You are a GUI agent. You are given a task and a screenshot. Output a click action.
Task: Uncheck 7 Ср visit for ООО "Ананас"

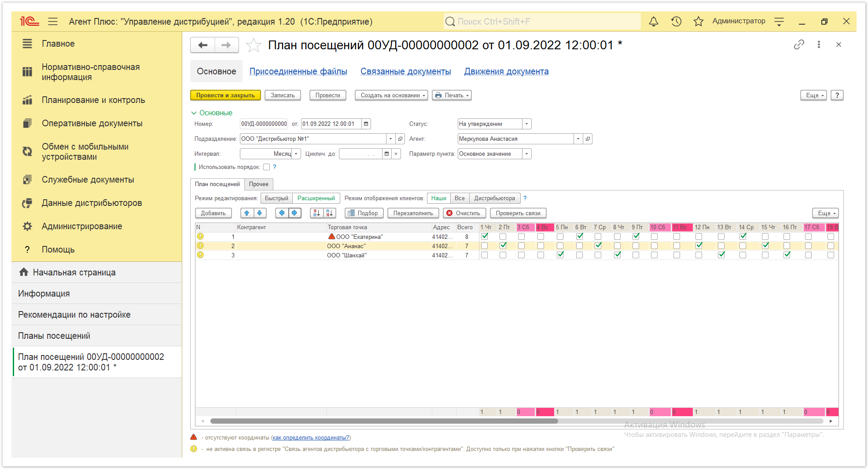(598, 245)
